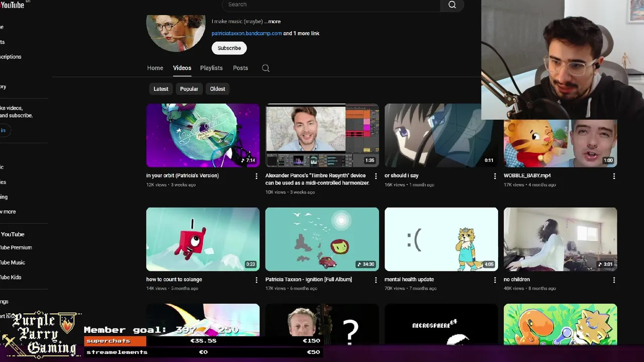This screenshot has width=644, height=362.
Task: Play the WOBBLE_BABY.mp4 thumbnail
Action: pyautogui.click(x=560, y=143)
